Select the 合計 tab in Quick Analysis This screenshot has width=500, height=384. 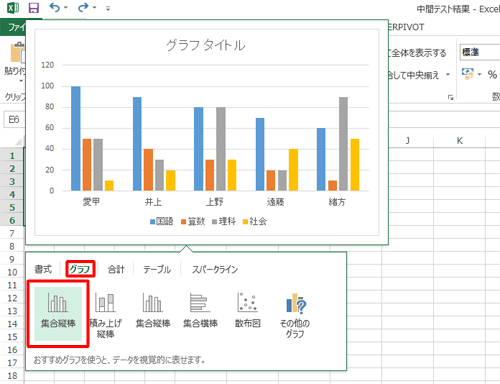[x=116, y=269]
